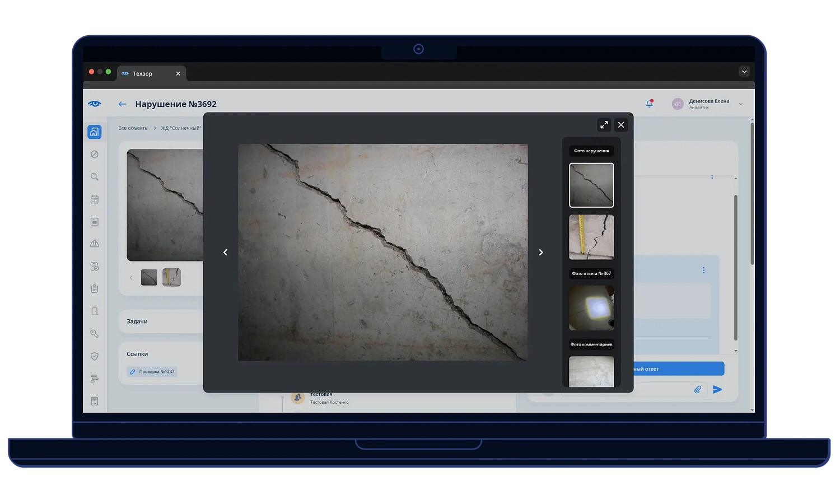Open the door sidebar icon
Screen dimensions: 840x504
tap(95, 311)
